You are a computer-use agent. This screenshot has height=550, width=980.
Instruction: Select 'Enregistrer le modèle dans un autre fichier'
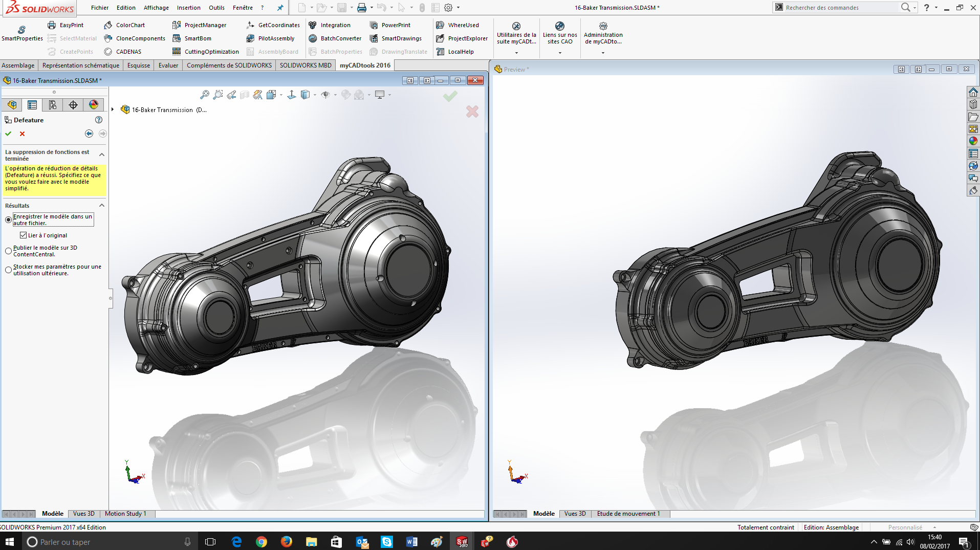tap(8, 219)
